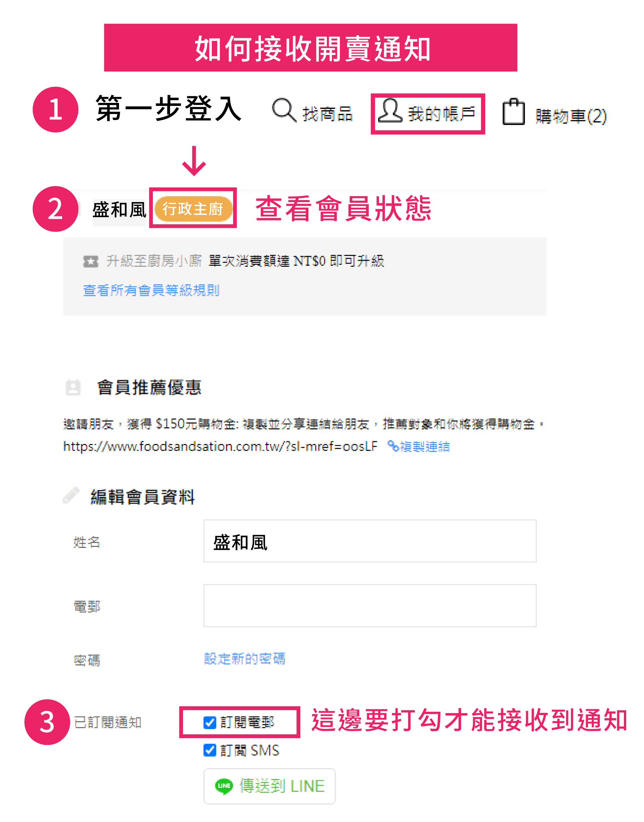Toggle the 訂閱 SMS checkbox

point(210,750)
